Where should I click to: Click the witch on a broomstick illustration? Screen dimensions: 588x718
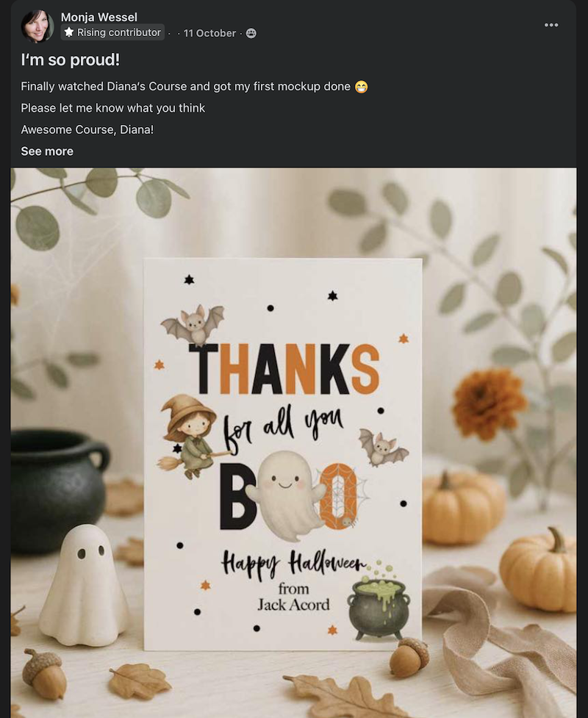[188, 435]
